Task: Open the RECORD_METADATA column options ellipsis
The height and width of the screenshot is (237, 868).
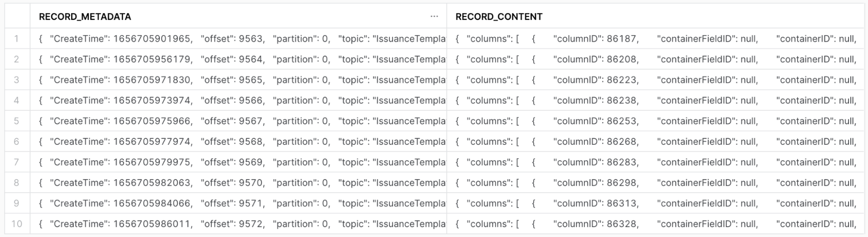Action: [434, 17]
